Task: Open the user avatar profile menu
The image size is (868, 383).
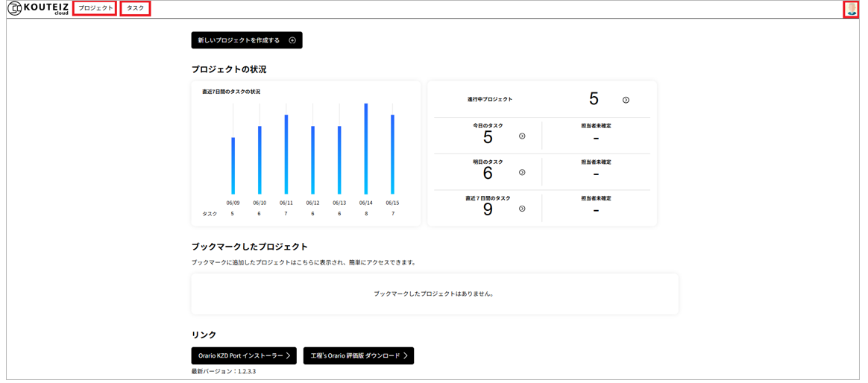Action: coord(852,9)
